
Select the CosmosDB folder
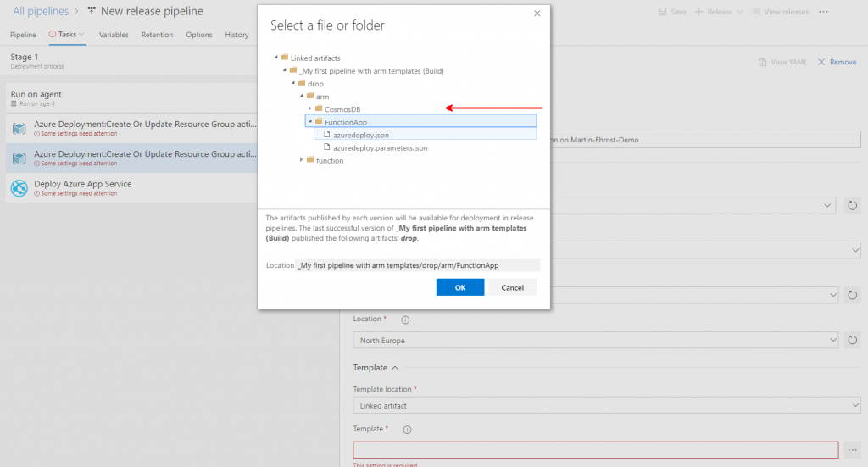342,109
